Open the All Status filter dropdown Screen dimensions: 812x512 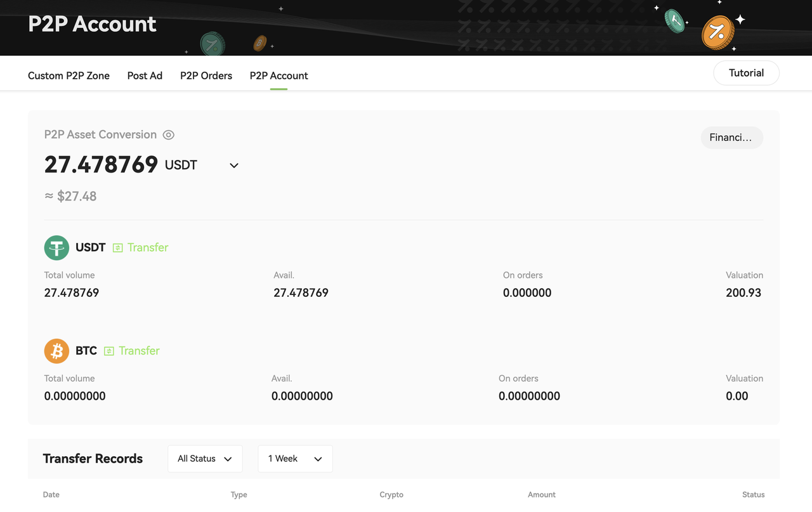coord(205,459)
